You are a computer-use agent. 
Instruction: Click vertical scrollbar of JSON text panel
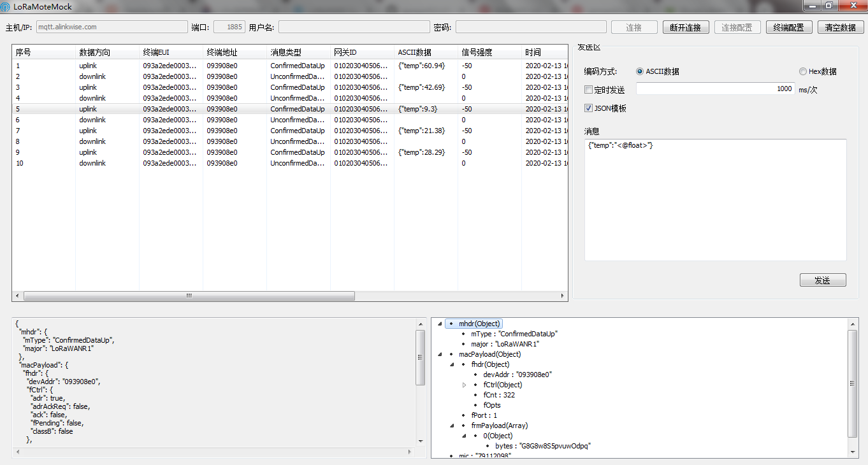click(420, 357)
